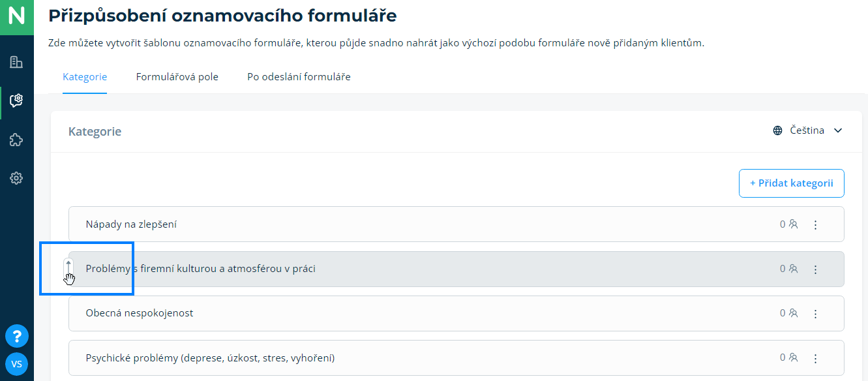Click users icon in Nápady na zlepšení row

pos(794,224)
